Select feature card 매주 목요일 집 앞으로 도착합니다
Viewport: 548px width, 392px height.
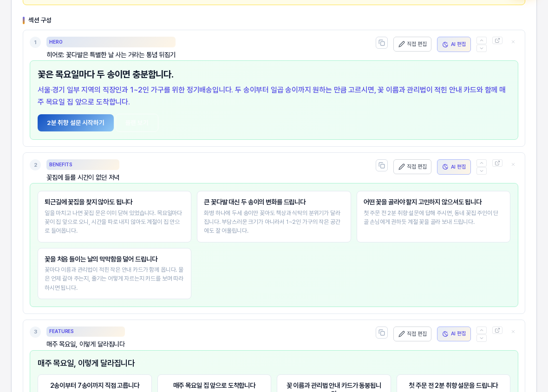click(214, 383)
